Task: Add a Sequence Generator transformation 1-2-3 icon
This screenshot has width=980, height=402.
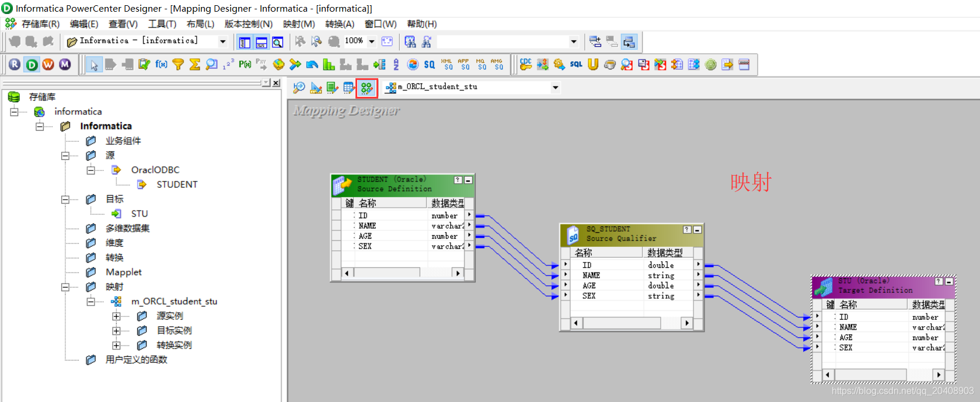Action: pyautogui.click(x=229, y=64)
